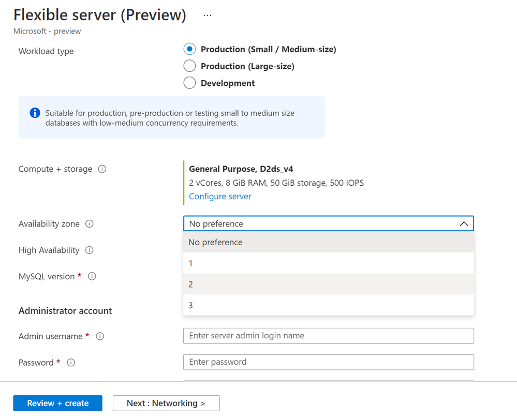The image size is (517, 420).
Task: Collapse the Availability zone dropdown
Action: (x=464, y=224)
